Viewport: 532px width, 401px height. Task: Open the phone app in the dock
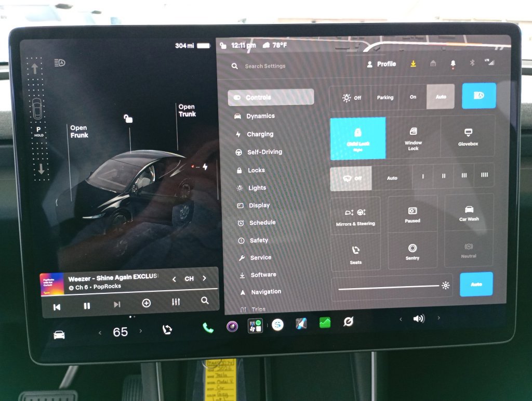[208, 327]
